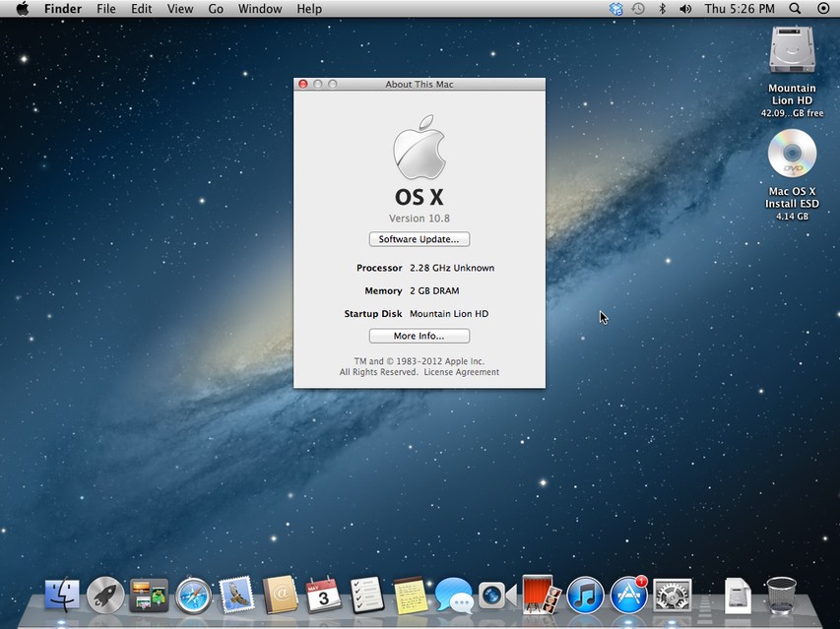Click Mountain Lion HD startup disk value
Viewport: 840px width, 629px height.
(x=449, y=314)
